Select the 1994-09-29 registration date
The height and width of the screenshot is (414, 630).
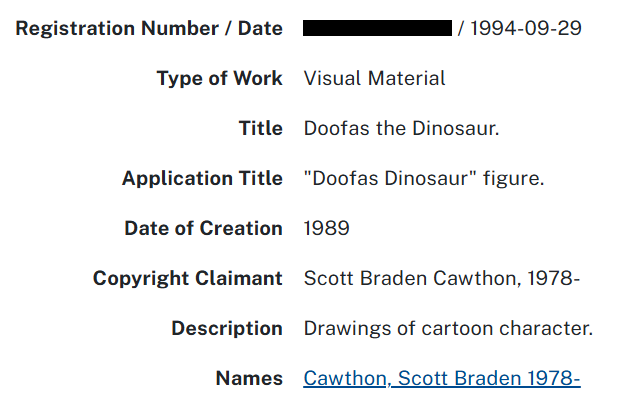[x=525, y=28]
